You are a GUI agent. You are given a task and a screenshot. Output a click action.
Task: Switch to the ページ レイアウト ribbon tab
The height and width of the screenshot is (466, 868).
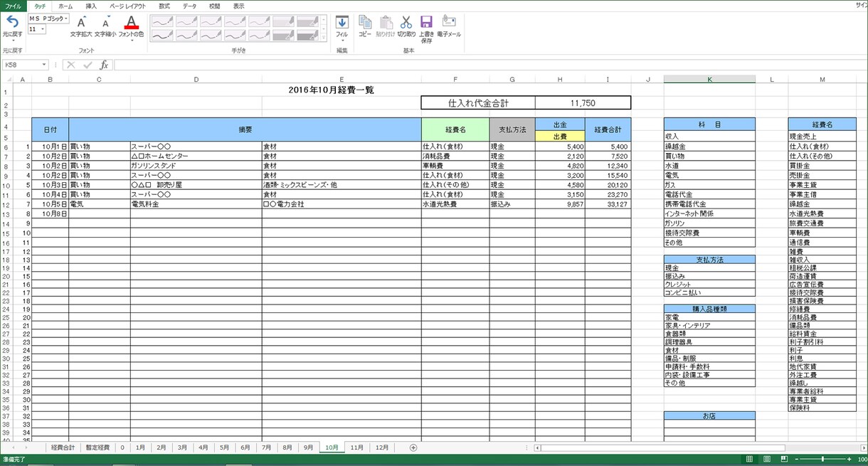pyautogui.click(x=128, y=5)
